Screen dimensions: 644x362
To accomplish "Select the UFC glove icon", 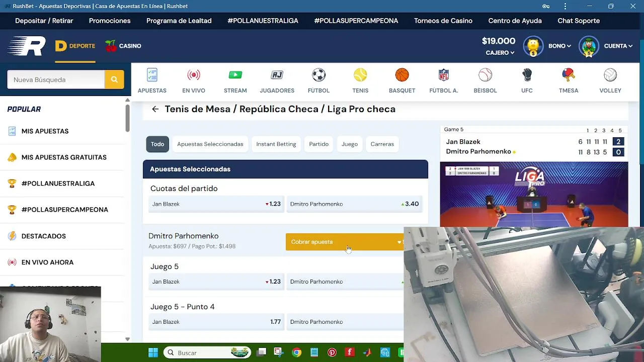I will (527, 75).
